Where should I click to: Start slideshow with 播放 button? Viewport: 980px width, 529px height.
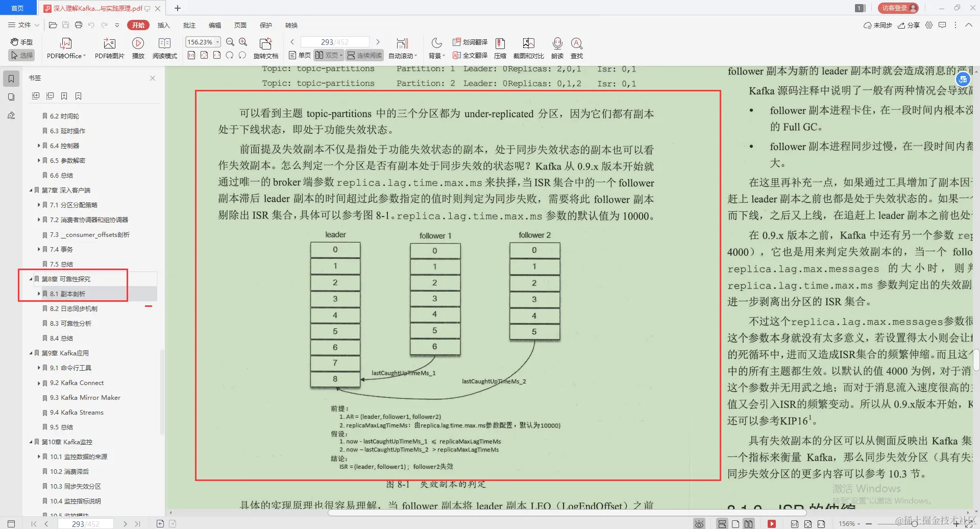point(138,47)
